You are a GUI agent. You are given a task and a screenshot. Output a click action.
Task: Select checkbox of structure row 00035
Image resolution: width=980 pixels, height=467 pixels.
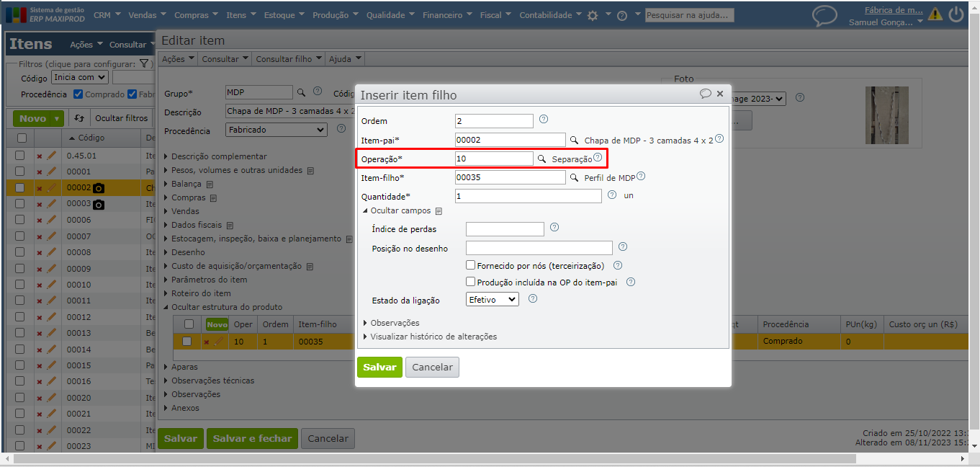coord(187,342)
